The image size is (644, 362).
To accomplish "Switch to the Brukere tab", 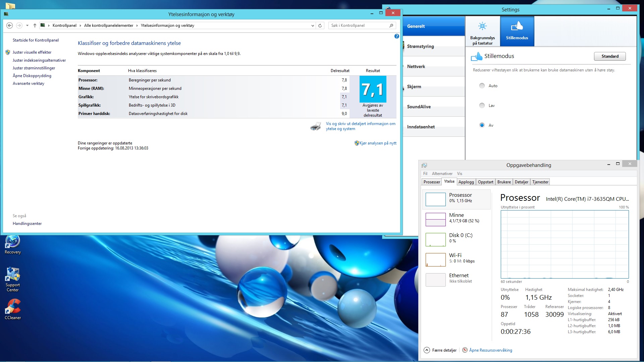I will [x=504, y=182].
